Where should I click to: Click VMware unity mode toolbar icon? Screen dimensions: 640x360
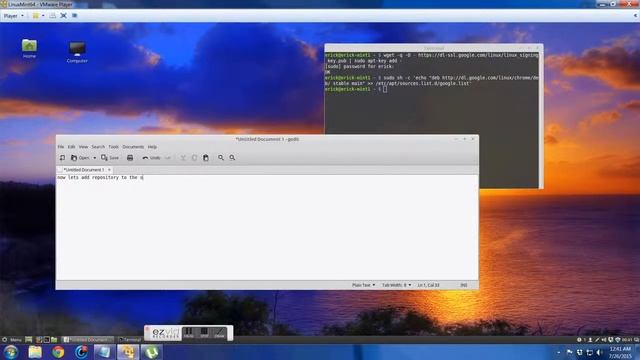(75, 16)
